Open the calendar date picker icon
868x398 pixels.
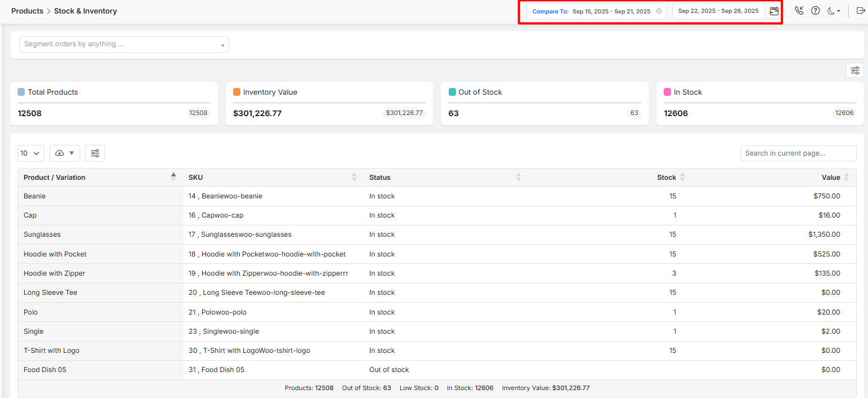(x=774, y=11)
